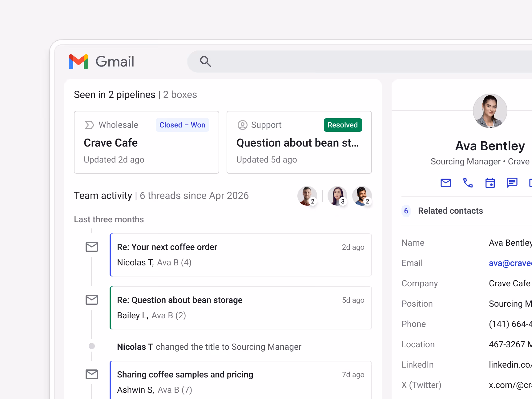Click the Location value 467-3267
The width and height of the screenshot is (532, 399).
tap(510, 345)
